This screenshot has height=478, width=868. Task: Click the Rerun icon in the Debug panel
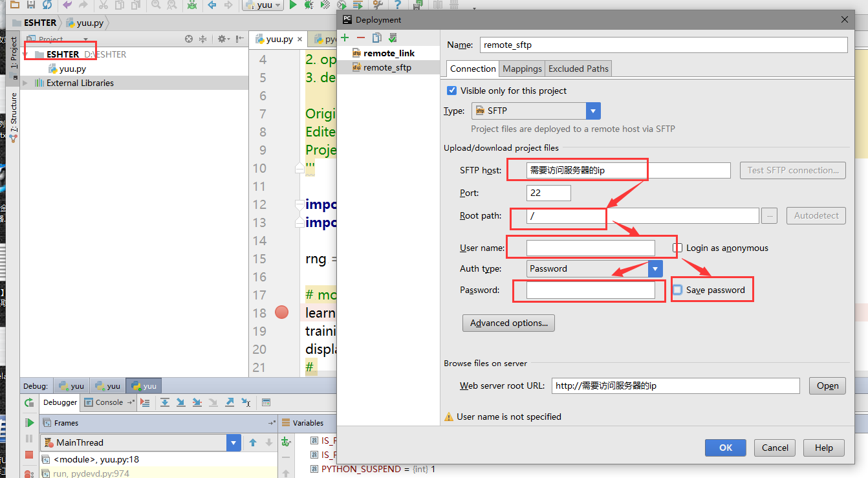point(29,402)
